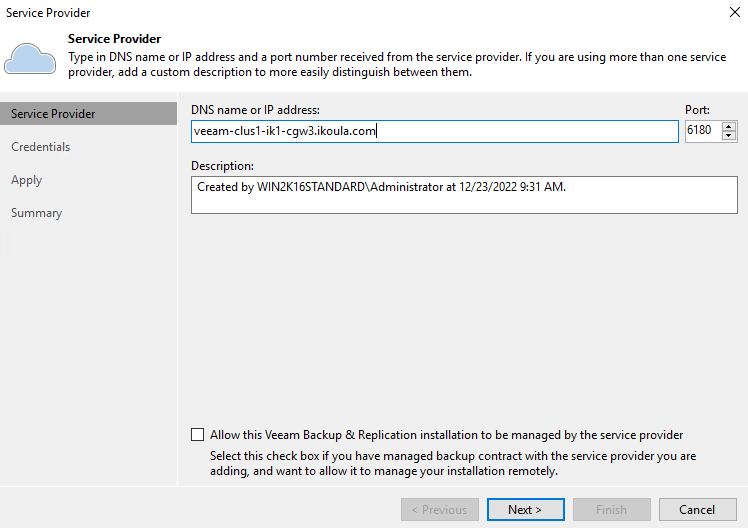Open the Credentials wizard step

pos(41,147)
